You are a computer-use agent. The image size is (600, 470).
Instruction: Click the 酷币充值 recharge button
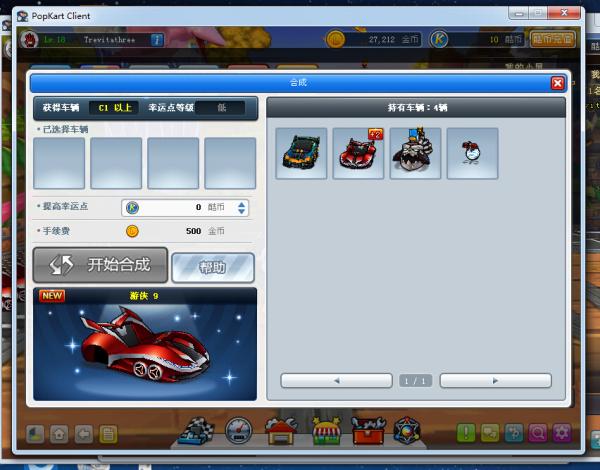pyautogui.click(x=553, y=39)
